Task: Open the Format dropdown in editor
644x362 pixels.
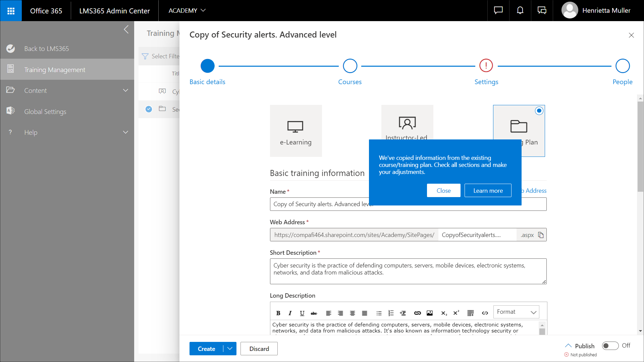Action: (516, 312)
